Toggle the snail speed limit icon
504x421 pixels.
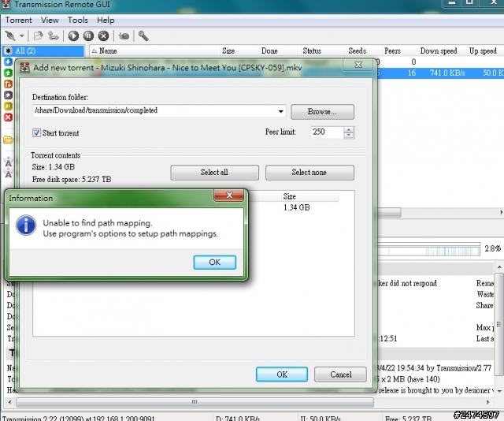coord(124,36)
